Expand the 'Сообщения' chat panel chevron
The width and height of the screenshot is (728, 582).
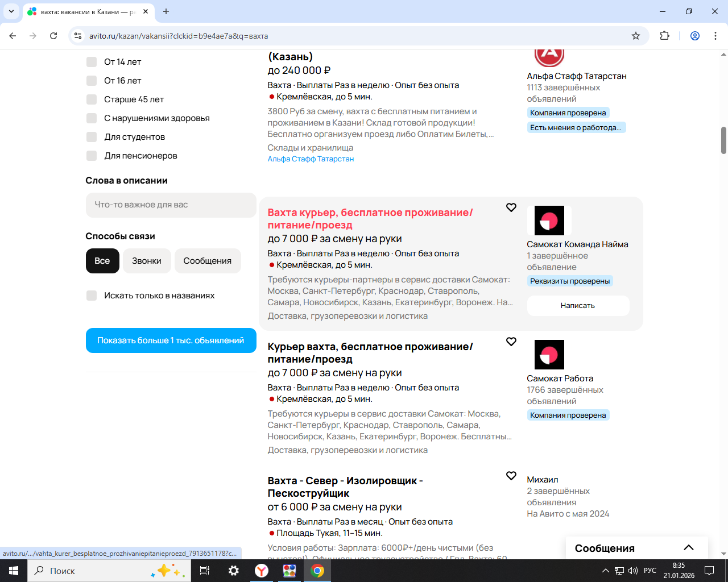coord(689,548)
